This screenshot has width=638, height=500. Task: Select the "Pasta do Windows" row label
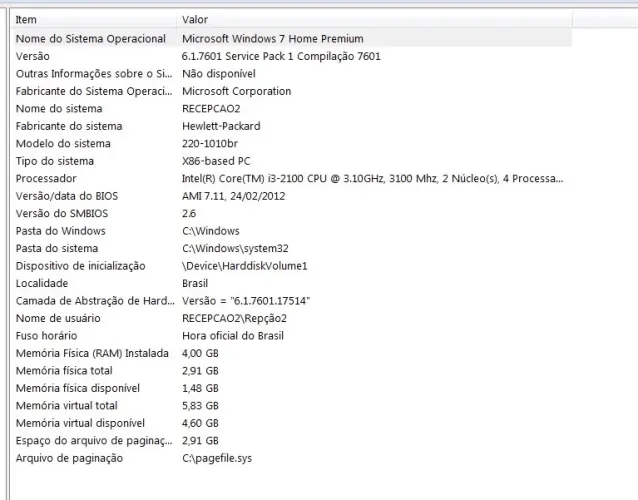pyautogui.click(x=61, y=231)
